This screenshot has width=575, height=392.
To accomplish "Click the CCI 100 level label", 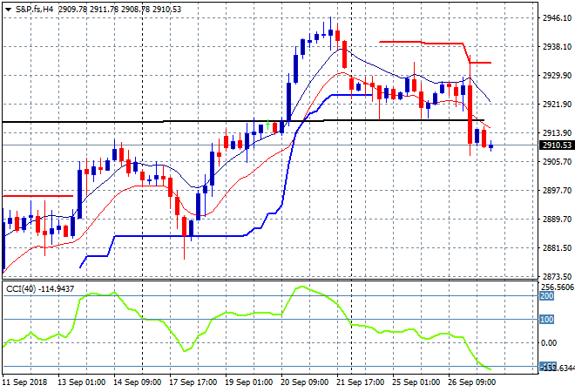I will click(x=546, y=320).
